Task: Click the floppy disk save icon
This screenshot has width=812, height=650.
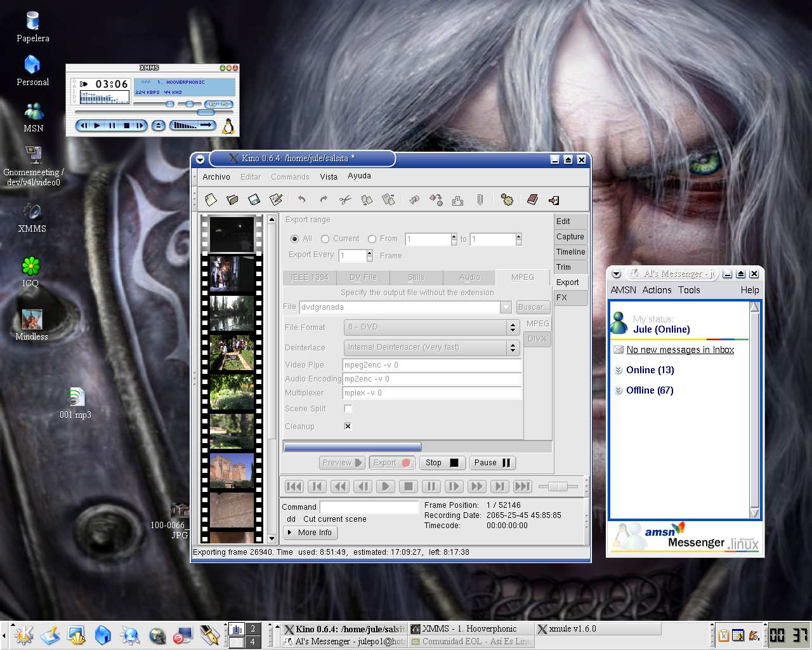Action: (x=254, y=200)
